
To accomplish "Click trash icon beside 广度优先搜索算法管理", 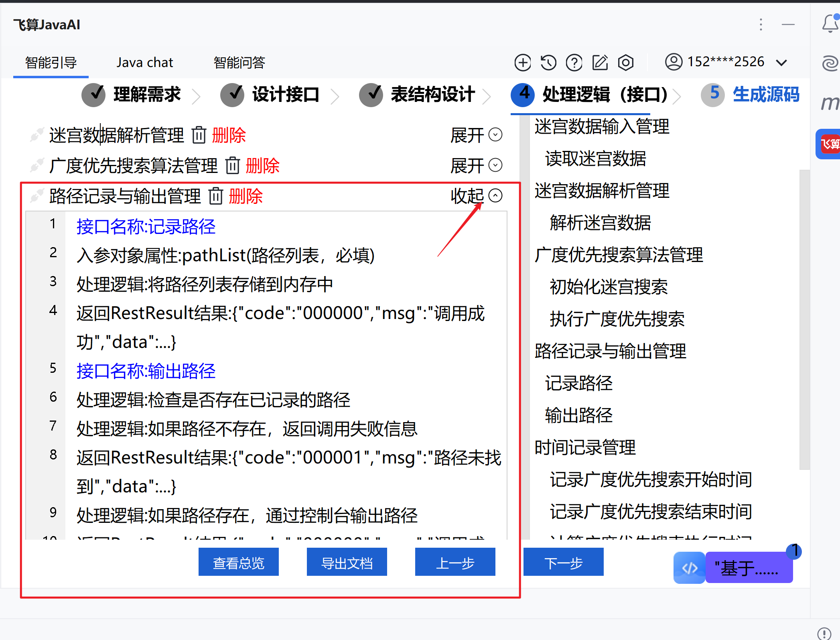I will coord(233,165).
